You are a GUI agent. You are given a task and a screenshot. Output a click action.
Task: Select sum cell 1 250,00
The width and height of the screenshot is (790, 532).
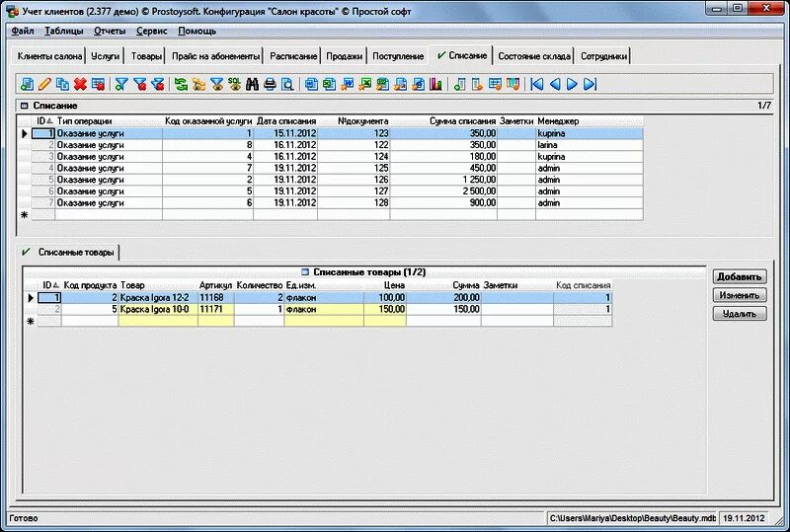tap(443, 180)
